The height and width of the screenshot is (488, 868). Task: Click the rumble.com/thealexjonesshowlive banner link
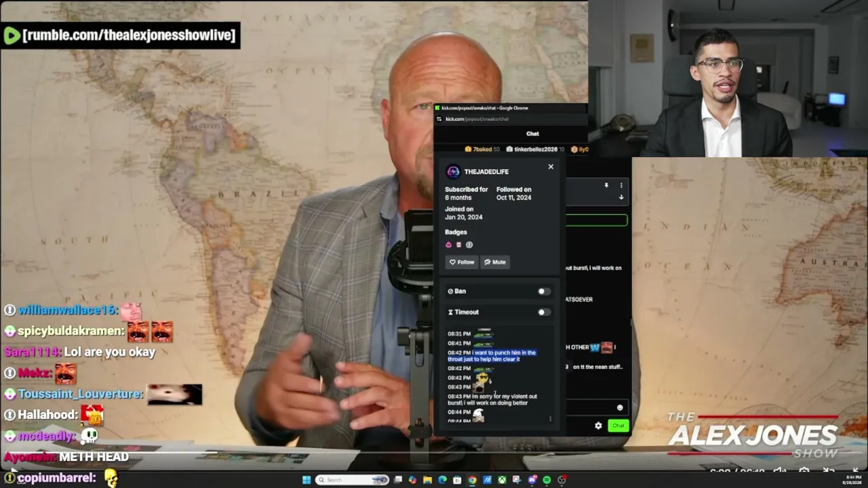click(129, 35)
